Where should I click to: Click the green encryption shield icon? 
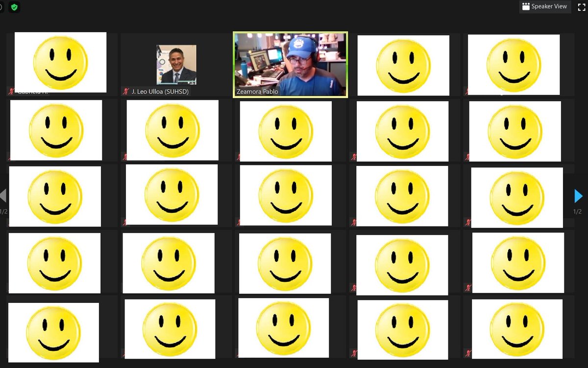14,7
